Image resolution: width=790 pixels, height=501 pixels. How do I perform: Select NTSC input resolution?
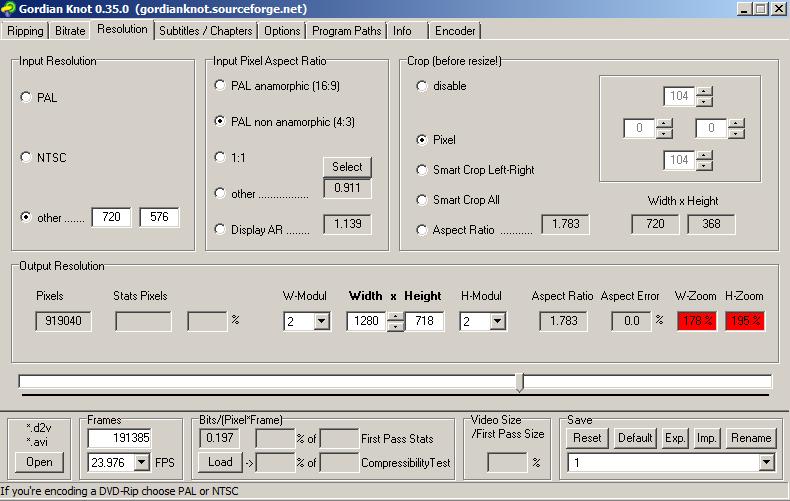coord(26,157)
